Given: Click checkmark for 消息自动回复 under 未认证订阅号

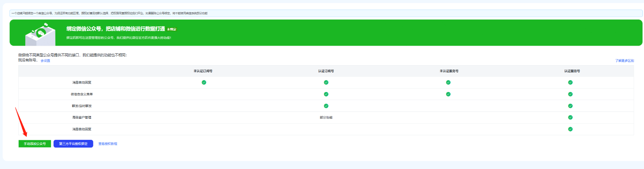Looking at the screenshot, I should pos(204,82).
